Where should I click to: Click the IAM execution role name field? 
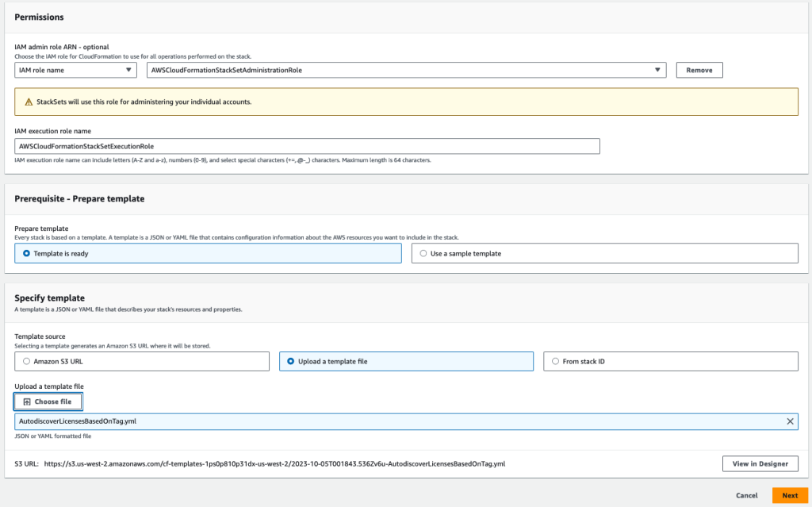point(306,146)
